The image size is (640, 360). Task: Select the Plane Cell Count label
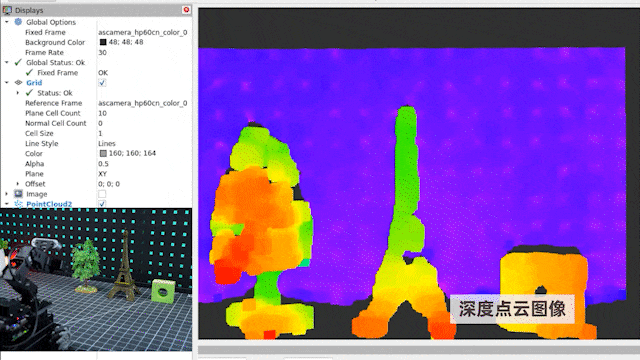coord(53,113)
